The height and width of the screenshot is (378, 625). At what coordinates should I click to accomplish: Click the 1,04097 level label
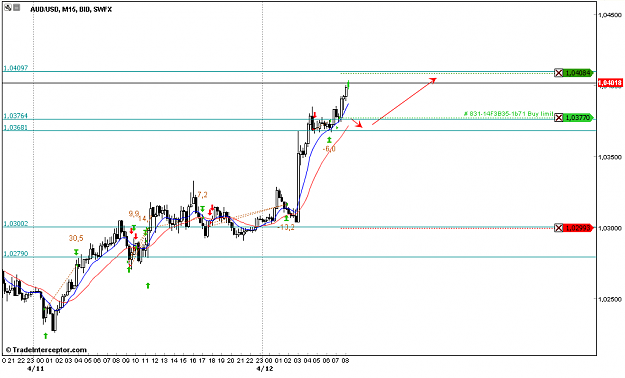click(16, 68)
